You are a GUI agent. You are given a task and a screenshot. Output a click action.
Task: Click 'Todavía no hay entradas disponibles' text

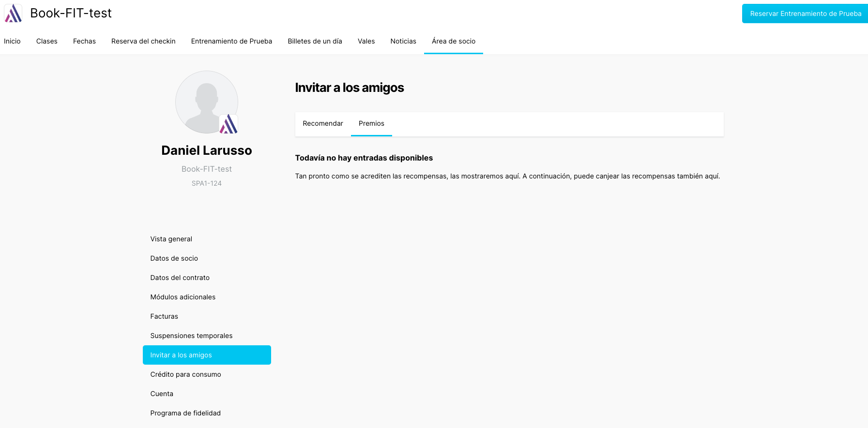click(364, 158)
